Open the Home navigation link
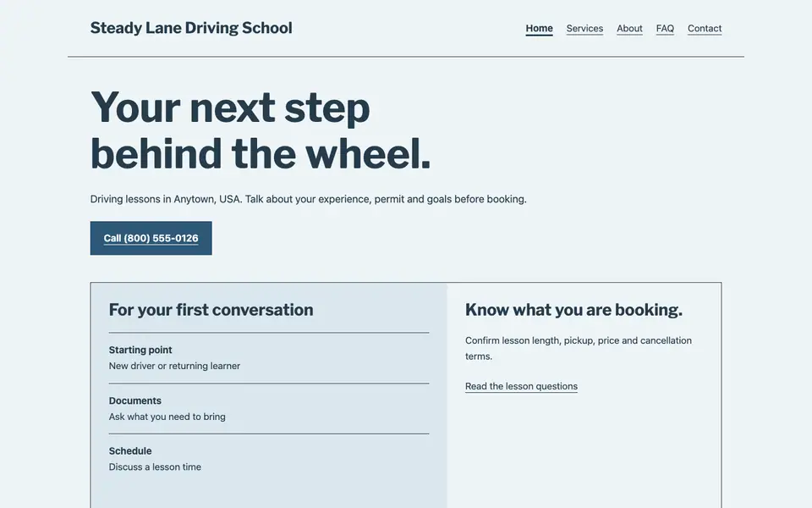The width and height of the screenshot is (812, 508). tap(539, 29)
